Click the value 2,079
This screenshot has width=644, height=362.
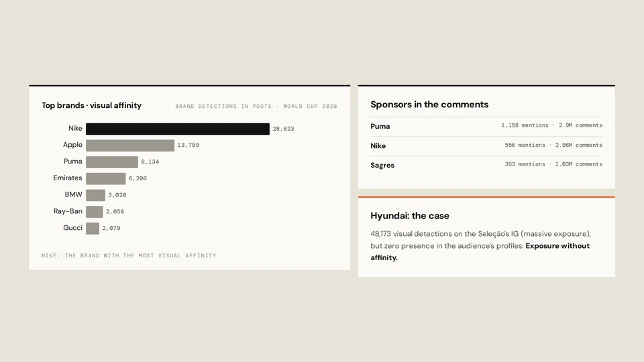(x=111, y=228)
